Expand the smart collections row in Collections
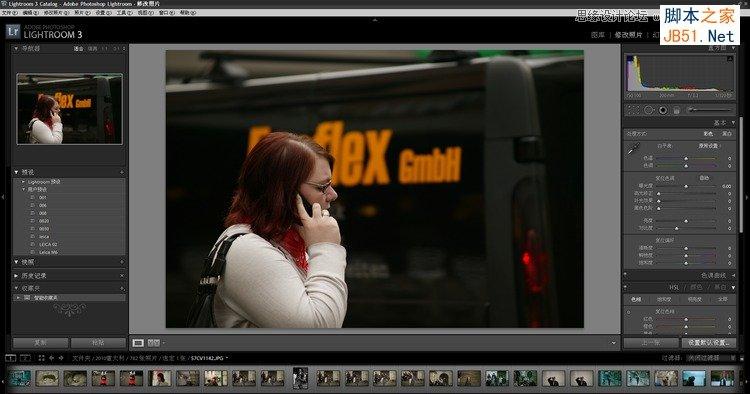Screen dimensions: 750x394 [19, 297]
